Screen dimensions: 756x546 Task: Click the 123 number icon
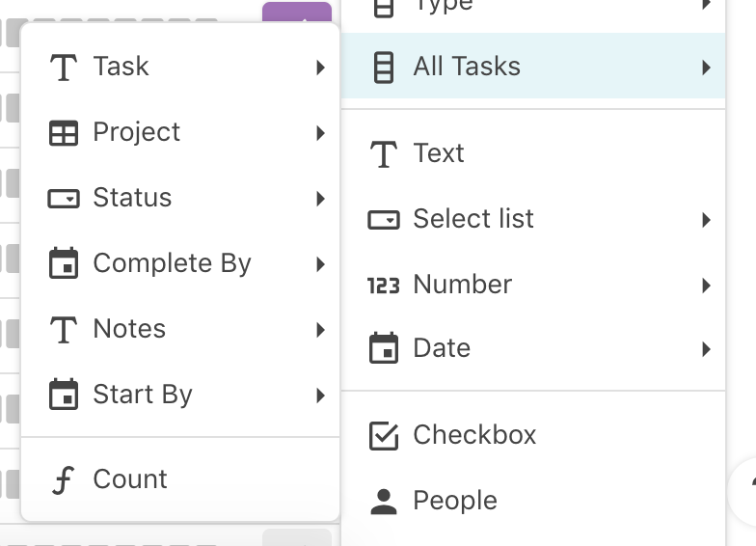coord(384,286)
